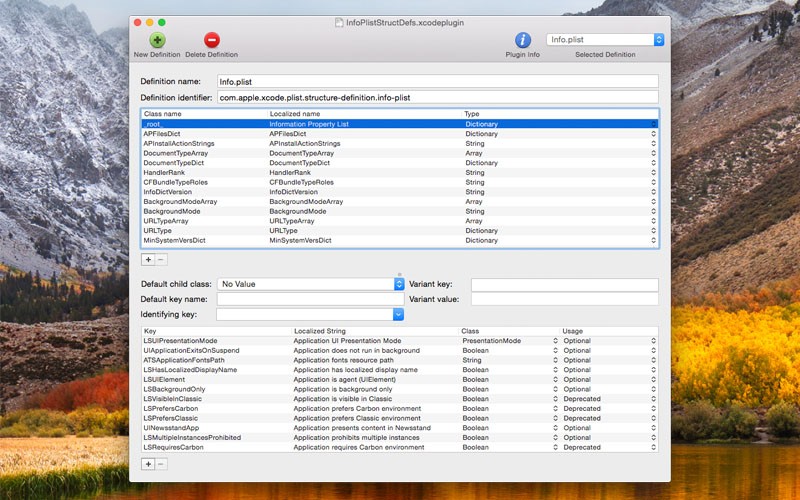The height and width of the screenshot is (500, 800).
Task: Select the LSMultipleInstancesProhibited key
Action: tap(192, 438)
